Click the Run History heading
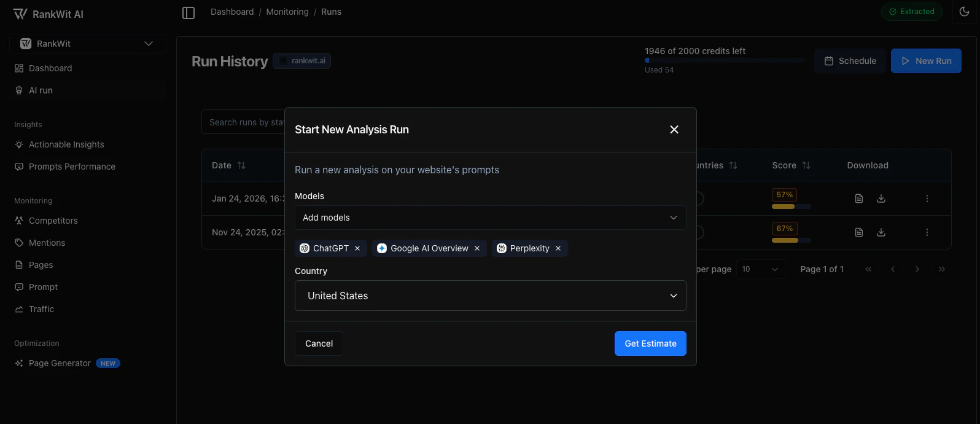This screenshot has width=980, height=424. pos(230,61)
